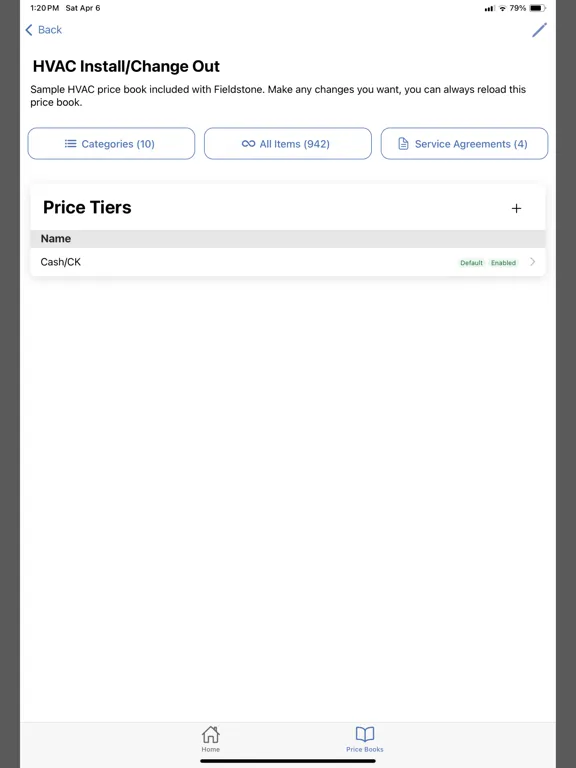
Task: Click the Enabled badge on Cash/CK
Action: click(504, 263)
